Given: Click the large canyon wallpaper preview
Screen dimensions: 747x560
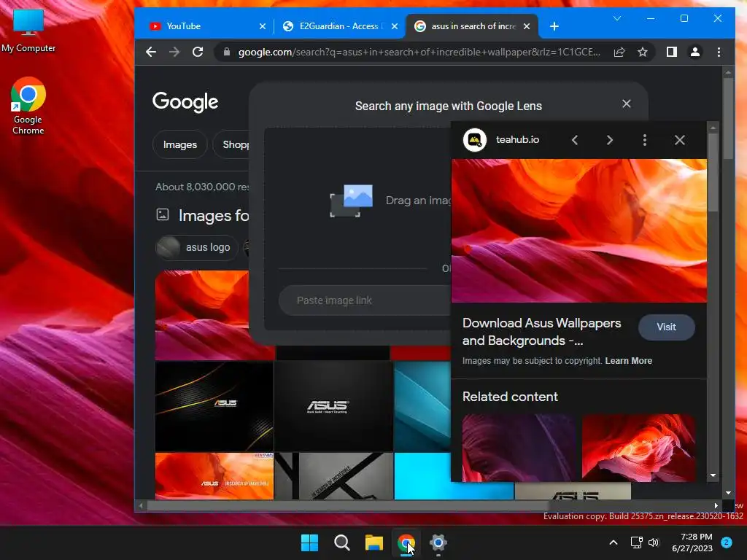Looking at the screenshot, I should tap(578, 230).
